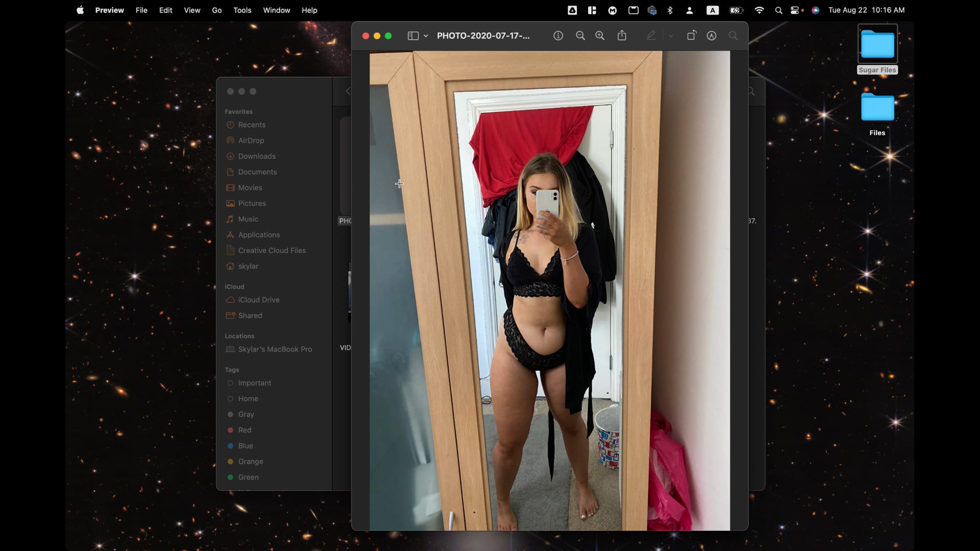Open the Apple menu
Image resolution: width=980 pixels, height=551 pixels.
pyautogui.click(x=80, y=10)
